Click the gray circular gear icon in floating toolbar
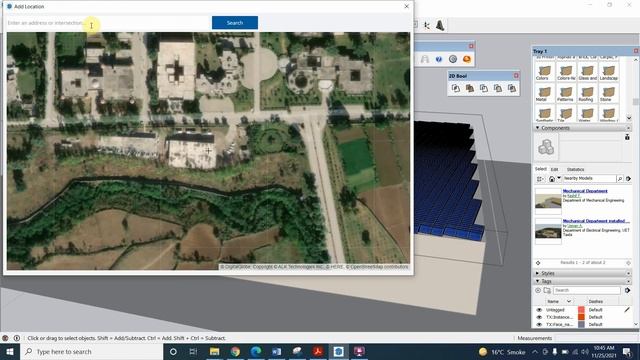 pyautogui.click(x=453, y=59)
